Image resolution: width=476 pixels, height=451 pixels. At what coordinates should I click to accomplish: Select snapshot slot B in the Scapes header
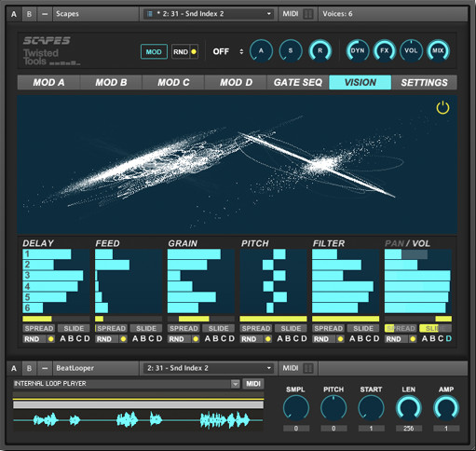[29, 14]
